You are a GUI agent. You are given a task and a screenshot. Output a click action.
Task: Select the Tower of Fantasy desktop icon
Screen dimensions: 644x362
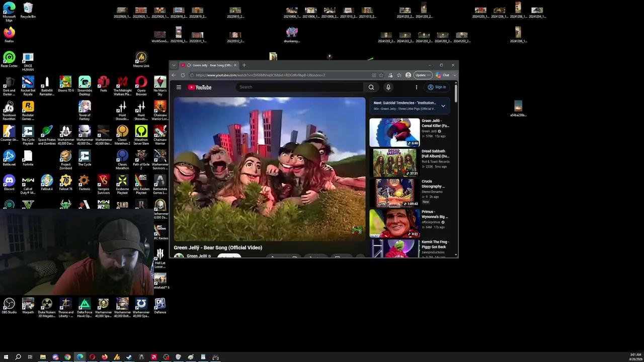click(x=85, y=111)
